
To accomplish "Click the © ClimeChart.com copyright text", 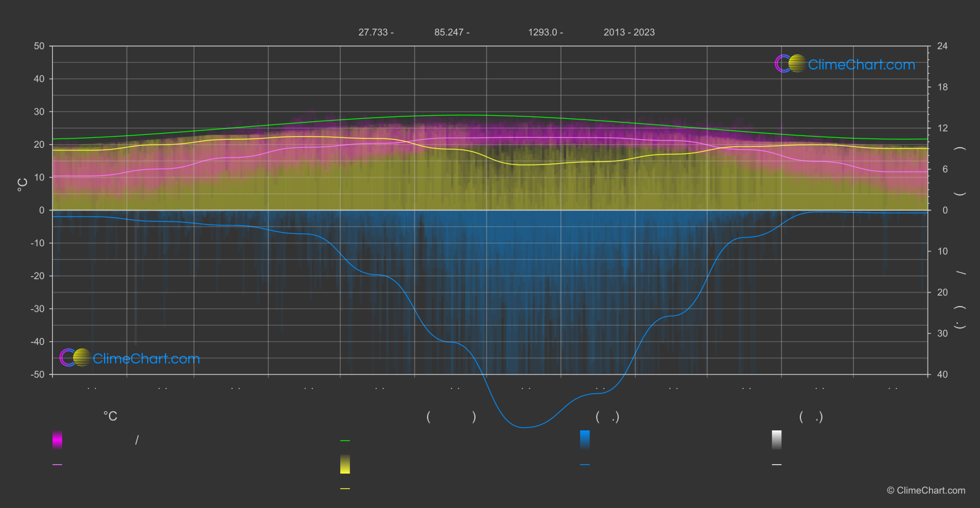I will click(926, 490).
